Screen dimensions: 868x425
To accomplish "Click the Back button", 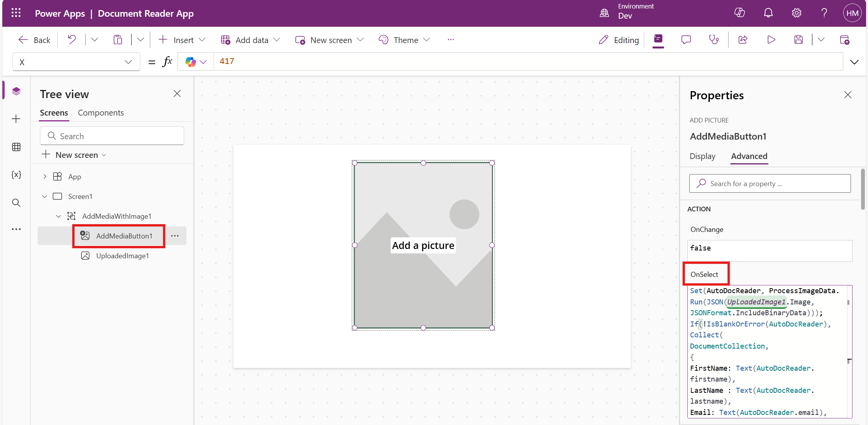I will (x=35, y=40).
